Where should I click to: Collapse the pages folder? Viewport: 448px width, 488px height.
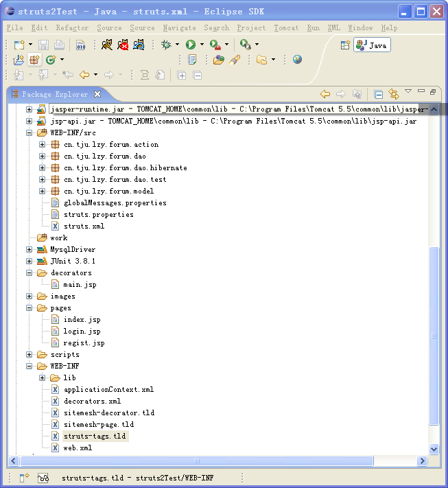pos(29,307)
